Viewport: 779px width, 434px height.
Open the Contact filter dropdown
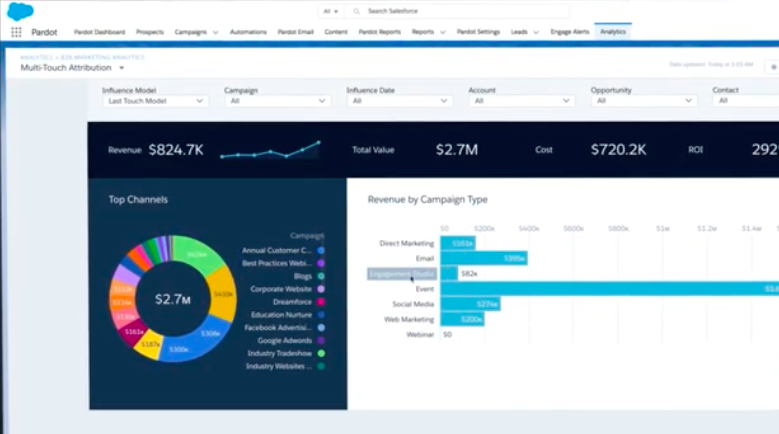pyautogui.click(x=746, y=101)
